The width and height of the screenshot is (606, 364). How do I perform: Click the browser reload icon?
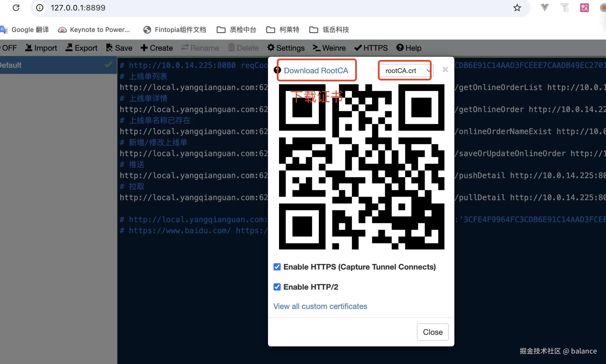click(x=16, y=8)
